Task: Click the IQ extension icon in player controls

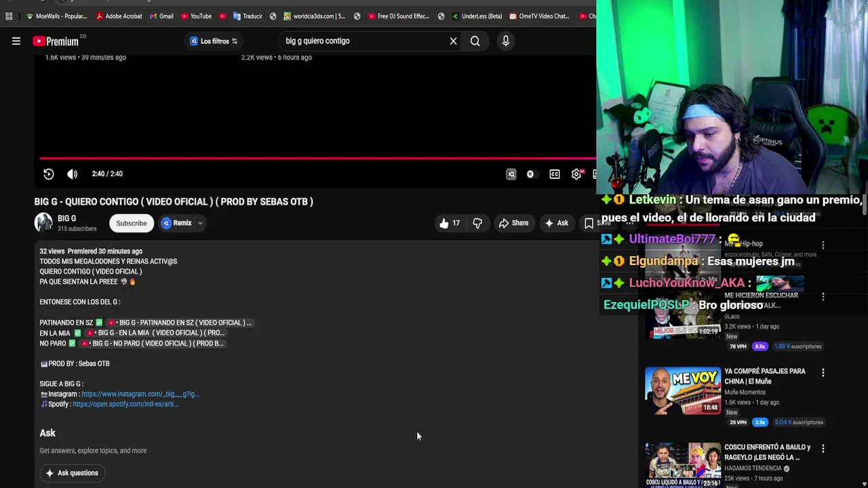Action: (511, 174)
